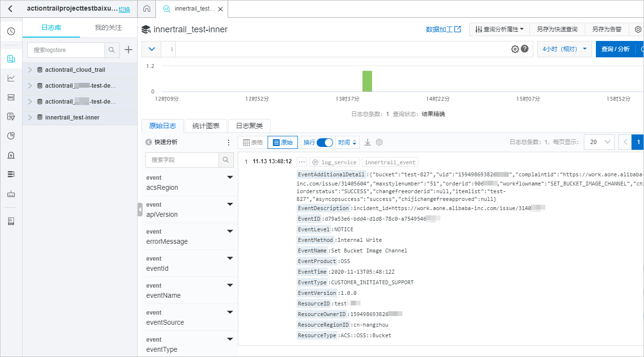
Task: Select the 日志聚类 tab
Action: [249, 126]
